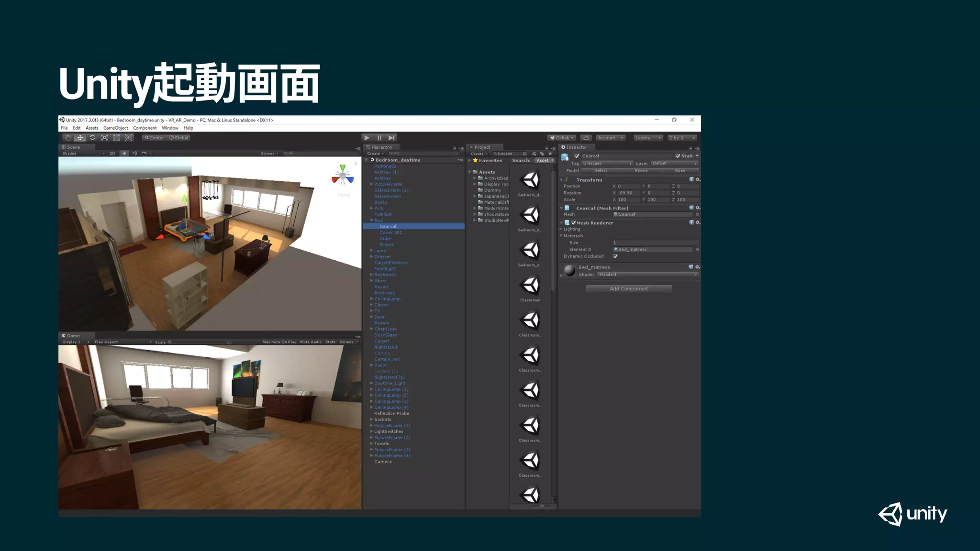Switch to the Game tab
This screenshot has height=551, width=980.
77,336
